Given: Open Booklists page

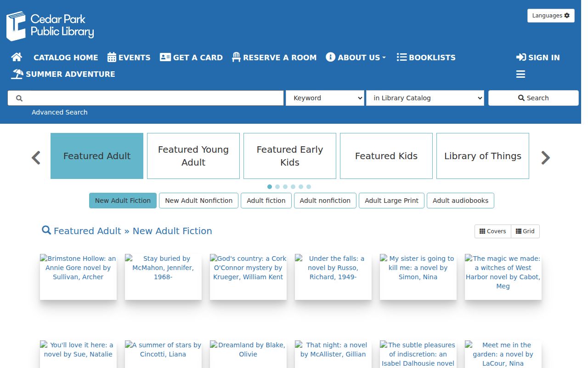Looking at the screenshot, I should (426, 57).
